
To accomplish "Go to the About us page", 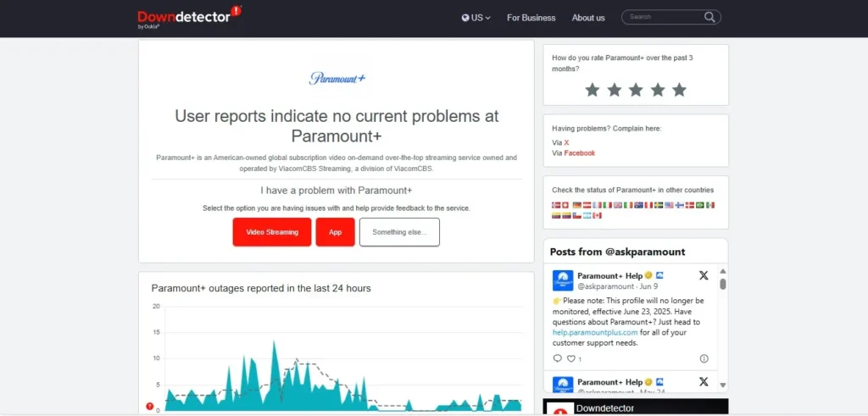I will [x=588, y=18].
